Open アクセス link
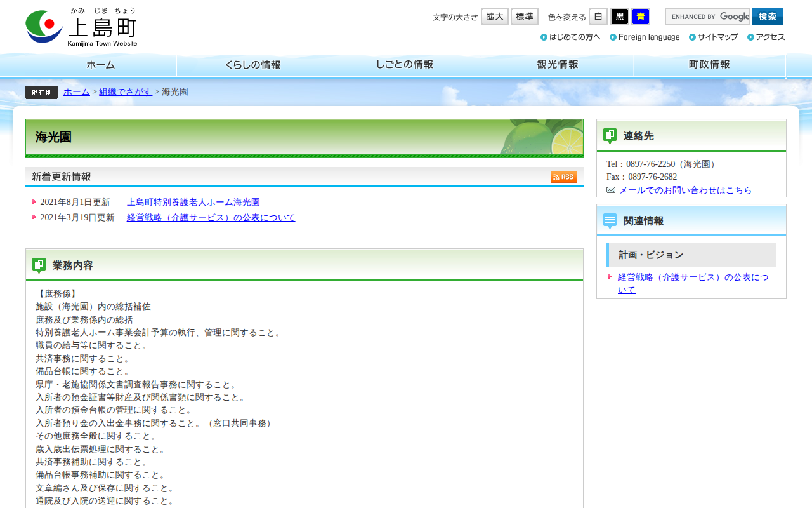 click(766, 37)
